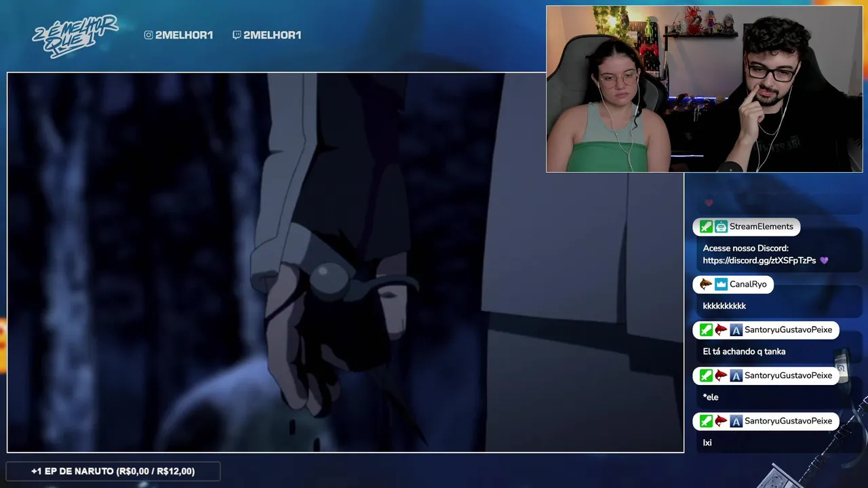Click red shark badge above 'El tá achando q tanka'

click(721, 330)
